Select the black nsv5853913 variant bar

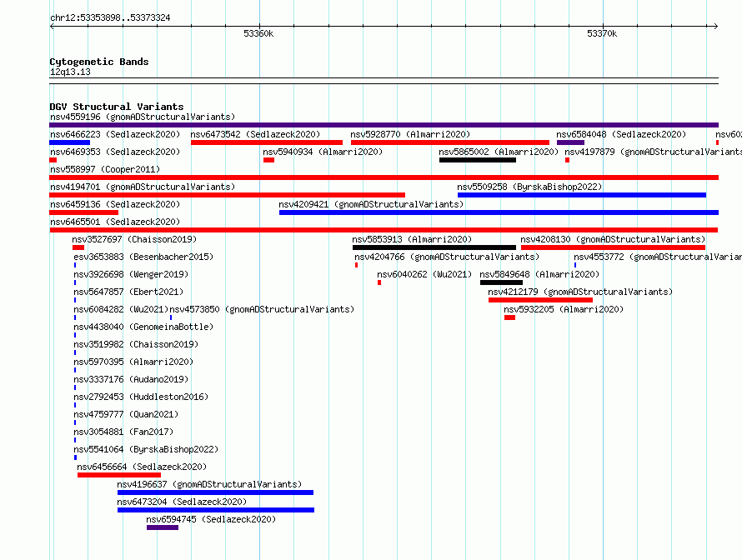434,247
